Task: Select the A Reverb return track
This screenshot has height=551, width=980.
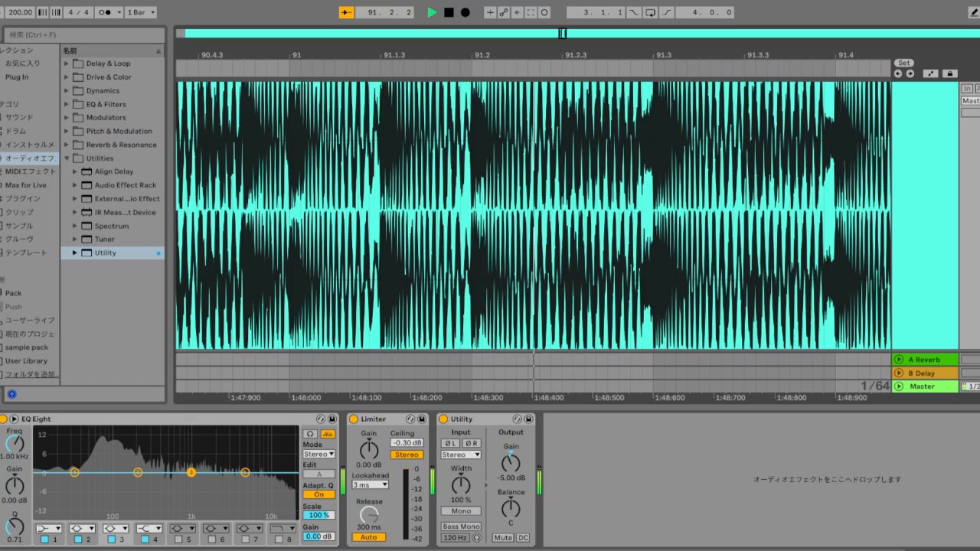Action: 925,360
